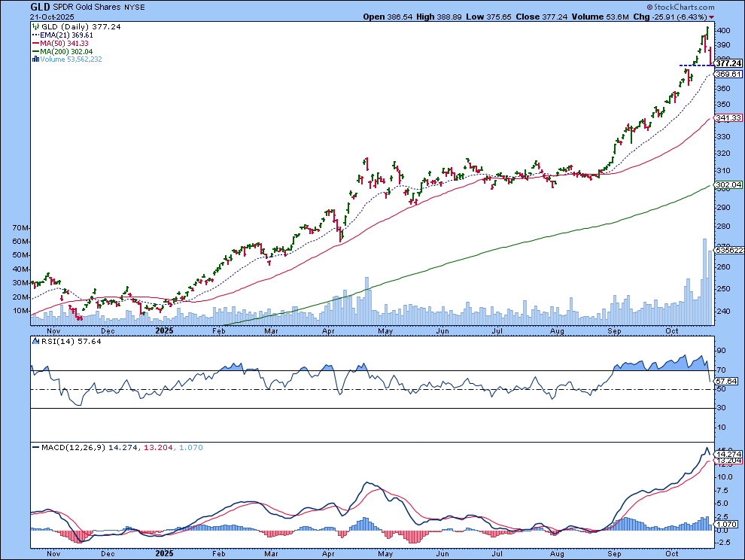Click the Volume bars legend icon
The image size is (745, 560).
[35, 59]
